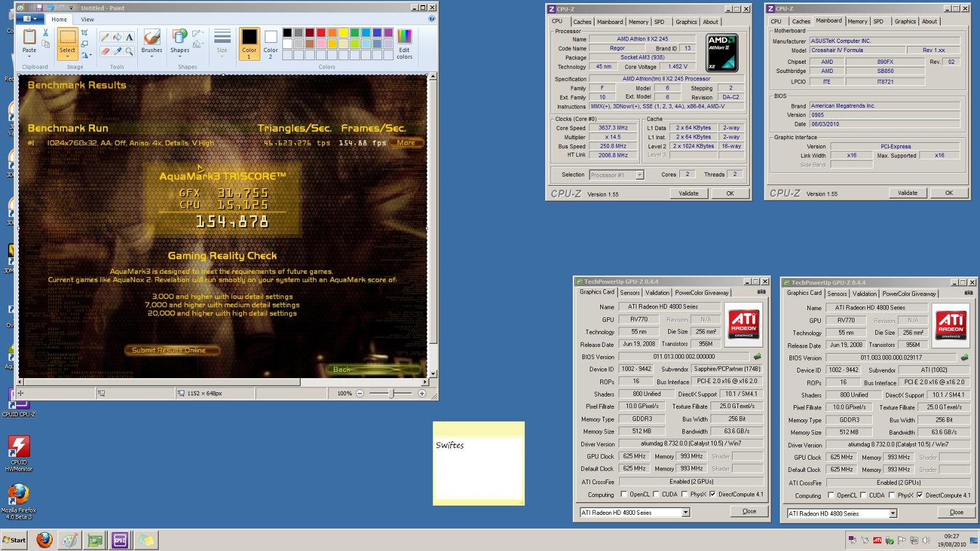
Task: Pick the red color swatch in Paint palette
Action: (321, 33)
